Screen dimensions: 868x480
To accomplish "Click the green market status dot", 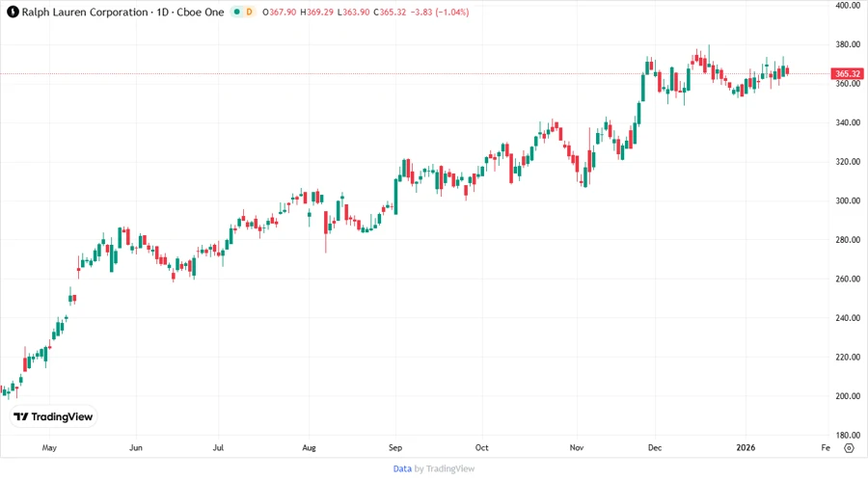I will pyautogui.click(x=237, y=12).
